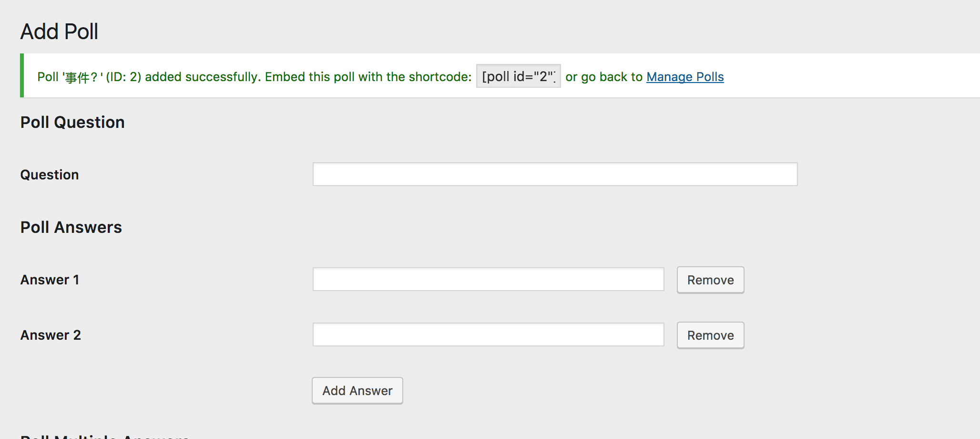Open the Manage Polls link
Viewport: 980px width, 439px height.
[x=685, y=77]
